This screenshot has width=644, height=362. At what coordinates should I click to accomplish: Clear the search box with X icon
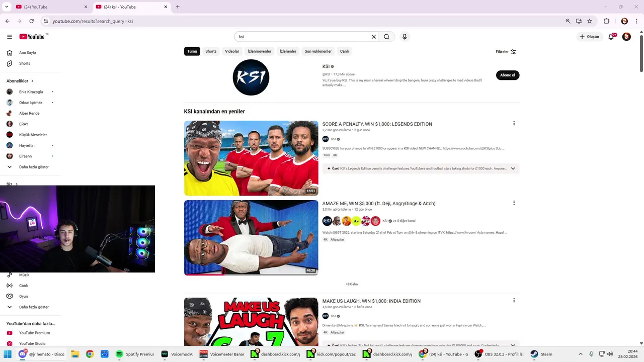pos(374,37)
